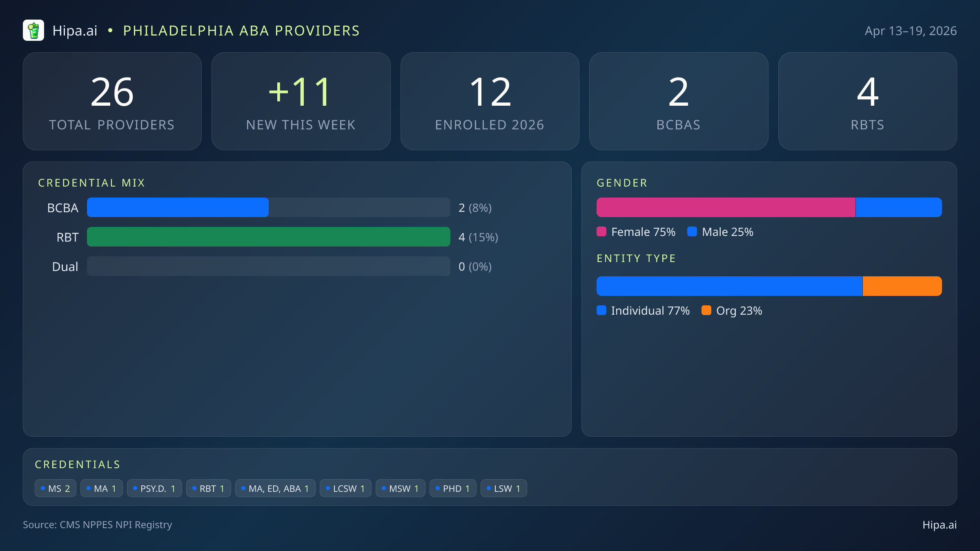Viewport: 980px width, 551px height.
Task: Click the blue Individual legend swatch
Action: [x=601, y=311]
